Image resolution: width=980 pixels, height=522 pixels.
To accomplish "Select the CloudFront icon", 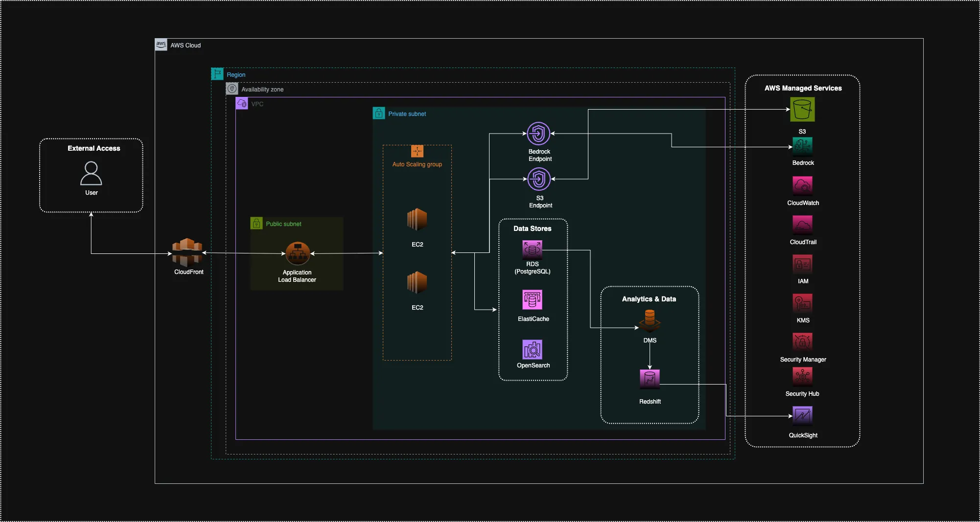I will click(187, 252).
